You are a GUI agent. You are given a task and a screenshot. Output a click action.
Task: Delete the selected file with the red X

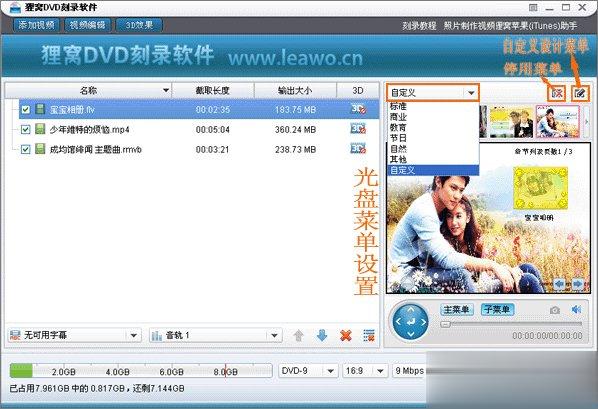[346, 336]
